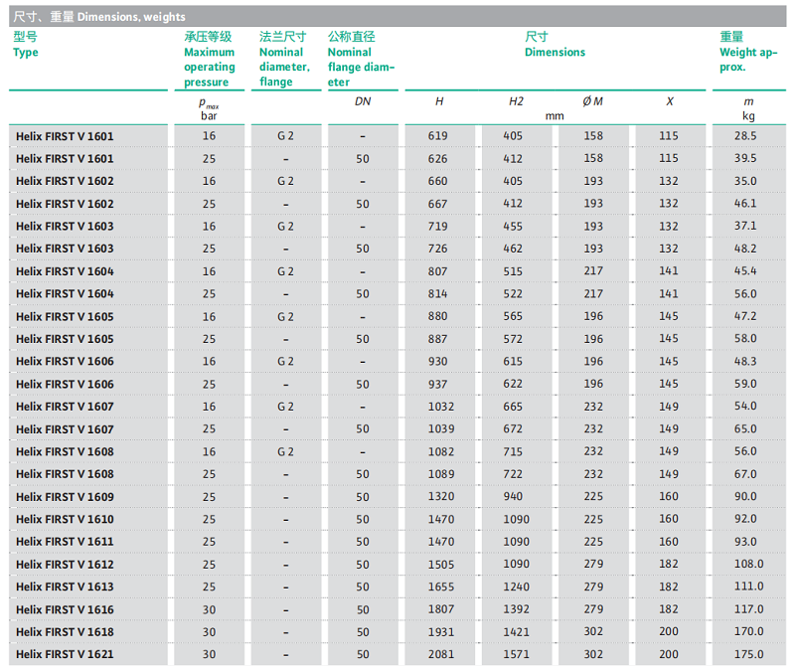
Task: Click H2 value '940'
Action: pyautogui.click(x=513, y=496)
